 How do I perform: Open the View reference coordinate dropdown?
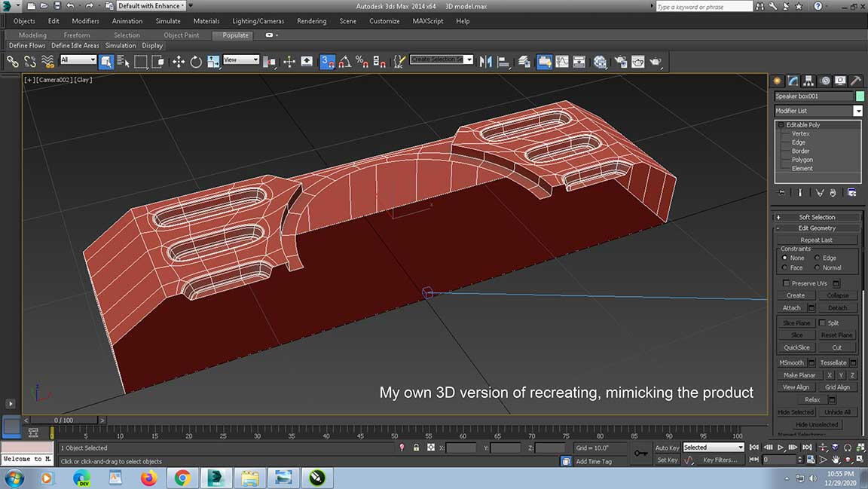[x=241, y=60]
